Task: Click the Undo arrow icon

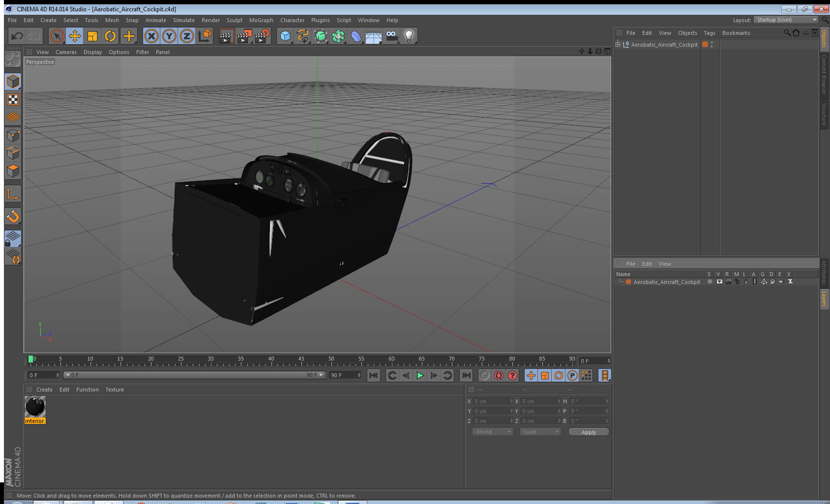Action: pyautogui.click(x=17, y=36)
